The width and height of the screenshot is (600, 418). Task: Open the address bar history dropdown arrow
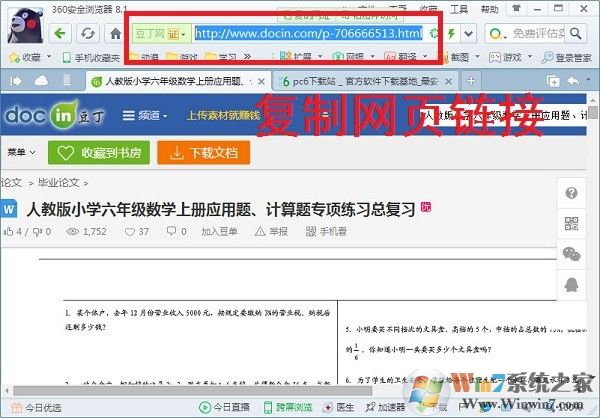[468, 34]
